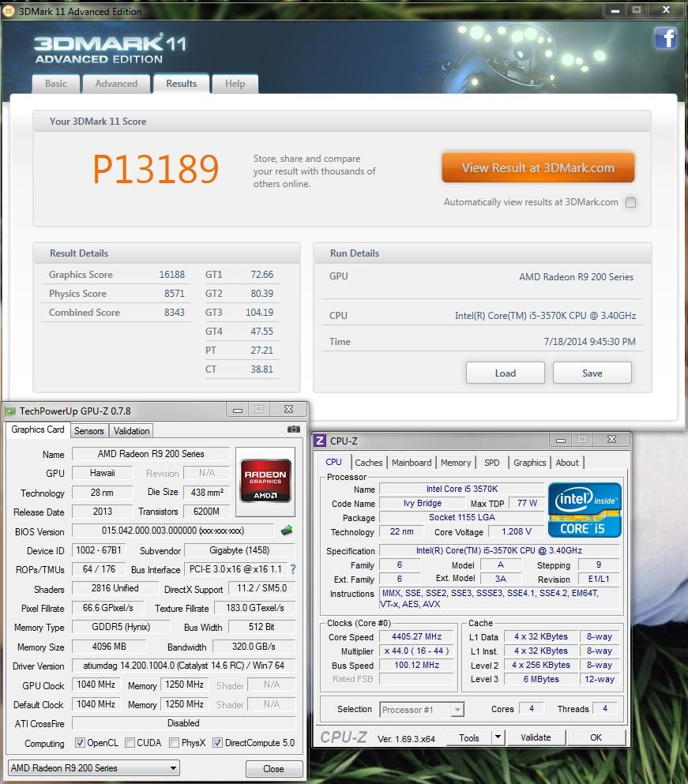Screen dimensions: 688x784
Task: Click the Save button in Run Details
Action: [x=592, y=373]
